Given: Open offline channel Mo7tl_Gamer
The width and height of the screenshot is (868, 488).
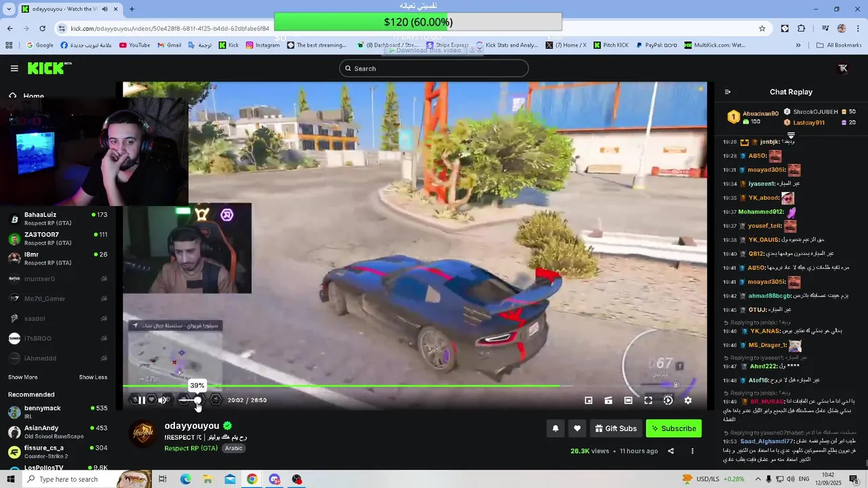Looking at the screenshot, I should 58,298.
